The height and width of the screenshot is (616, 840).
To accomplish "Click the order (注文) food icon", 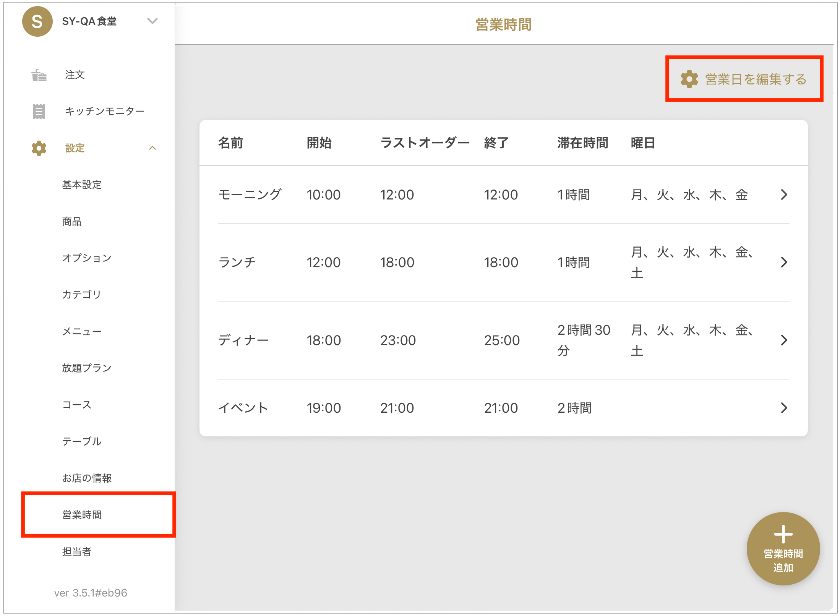I will tap(39, 75).
